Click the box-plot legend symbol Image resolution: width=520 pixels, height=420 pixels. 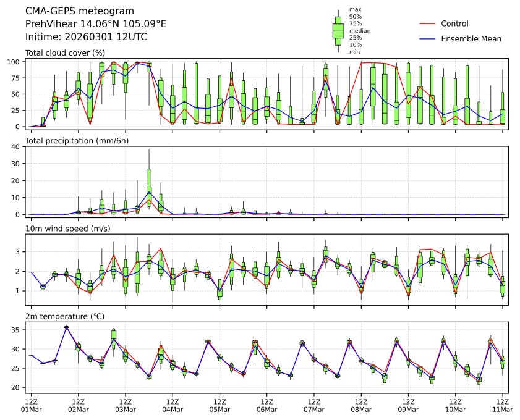pos(338,31)
